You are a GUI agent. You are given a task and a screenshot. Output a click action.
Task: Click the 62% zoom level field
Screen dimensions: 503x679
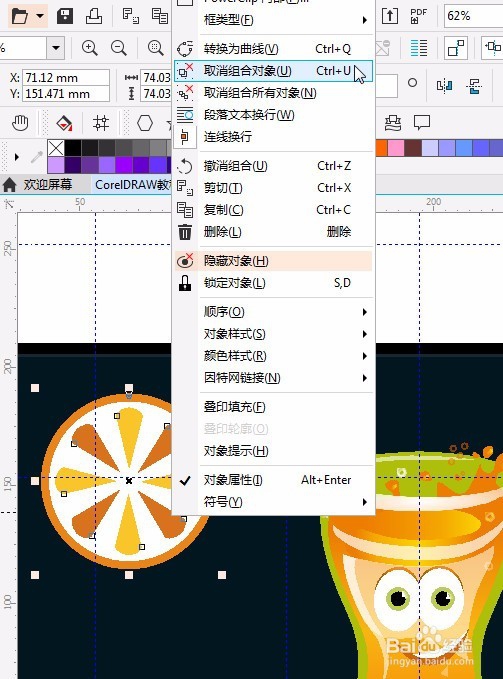click(473, 16)
